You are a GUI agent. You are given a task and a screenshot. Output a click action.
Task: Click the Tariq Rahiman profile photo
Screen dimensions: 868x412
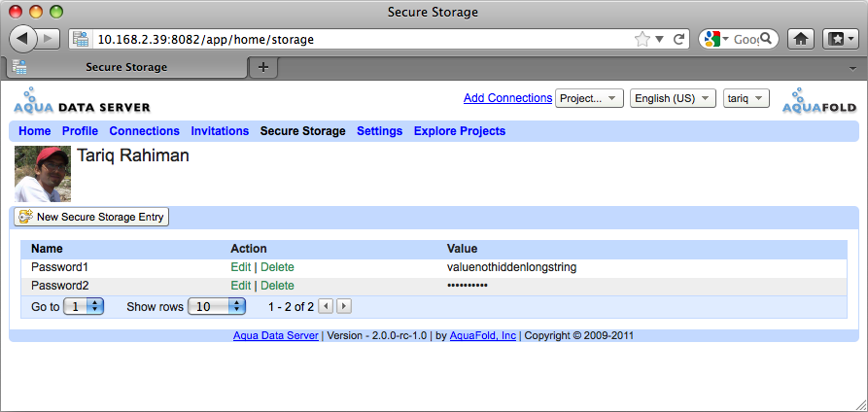pos(43,174)
